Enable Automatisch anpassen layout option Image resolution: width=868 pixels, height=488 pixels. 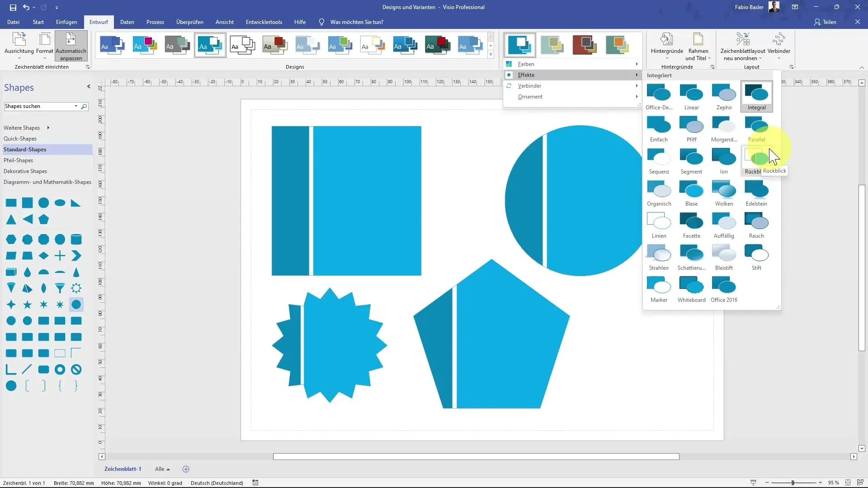point(71,47)
